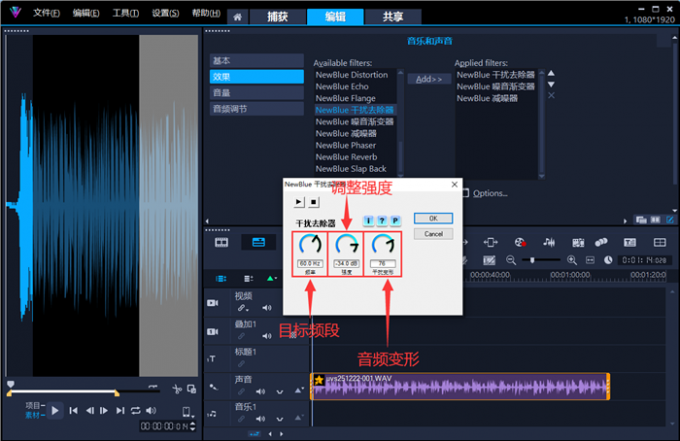Image resolution: width=680 pixels, height=441 pixels.
Task: Move applied filter up with arrow
Action: [x=550, y=74]
